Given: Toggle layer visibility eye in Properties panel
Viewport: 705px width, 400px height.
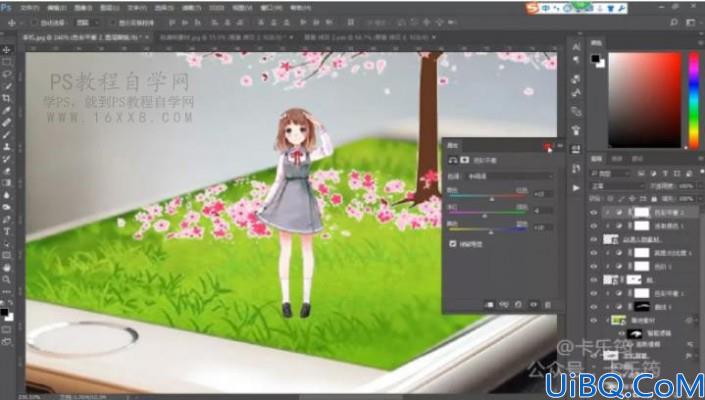Looking at the screenshot, I should click(533, 305).
